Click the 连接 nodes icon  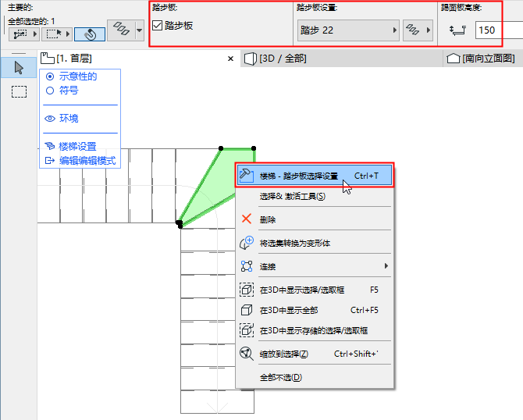pyautogui.click(x=247, y=266)
